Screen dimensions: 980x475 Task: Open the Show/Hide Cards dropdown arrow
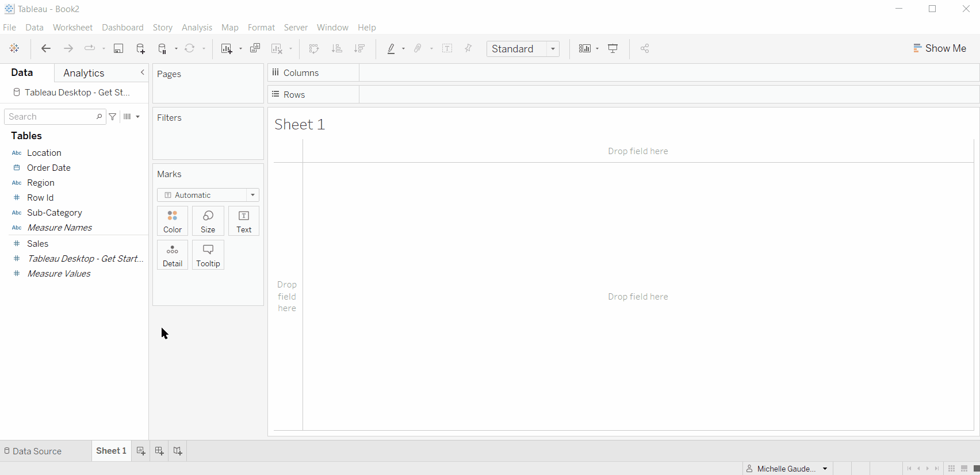tap(598, 49)
